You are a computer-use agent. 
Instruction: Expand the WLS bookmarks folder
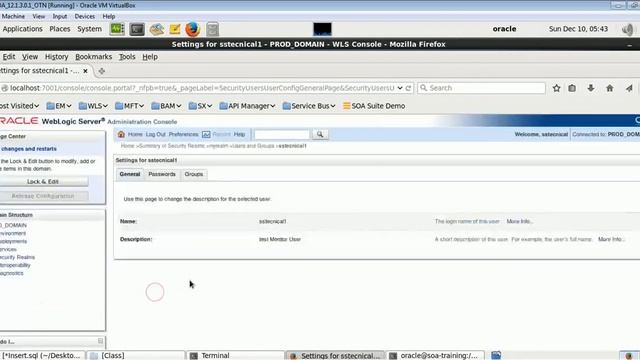pyautogui.click(x=93, y=106)
